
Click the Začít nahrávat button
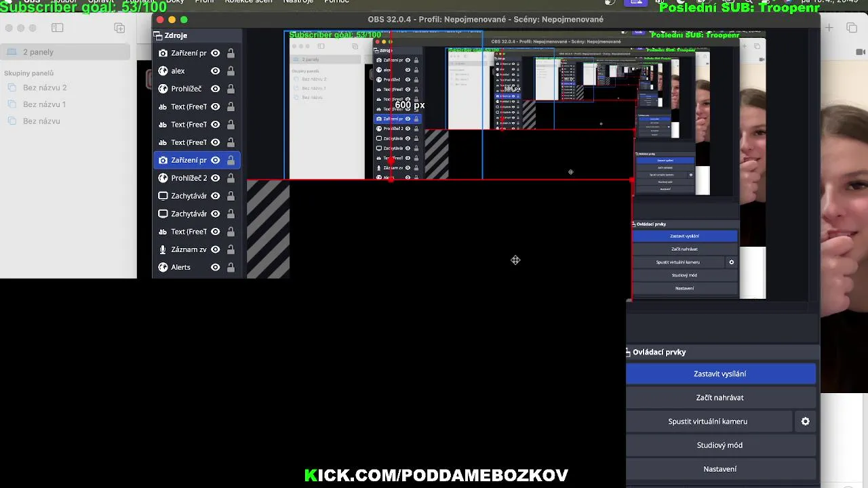pos(720,398)
